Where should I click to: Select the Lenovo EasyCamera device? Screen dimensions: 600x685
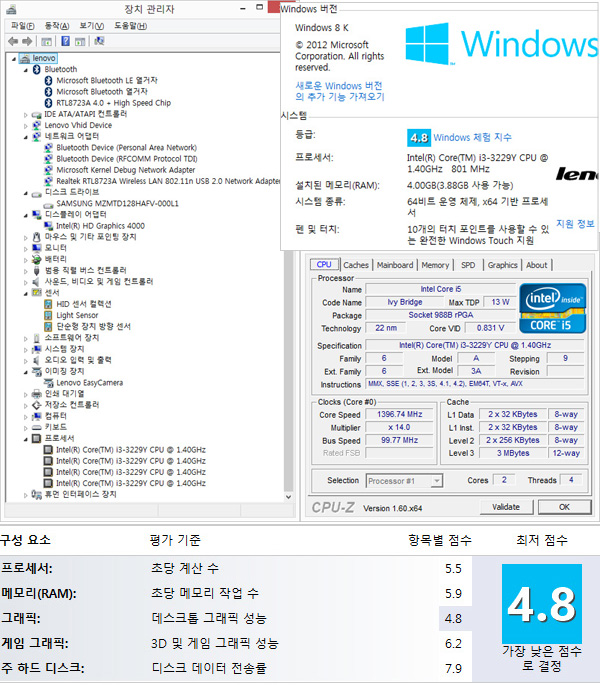[90, 383]
